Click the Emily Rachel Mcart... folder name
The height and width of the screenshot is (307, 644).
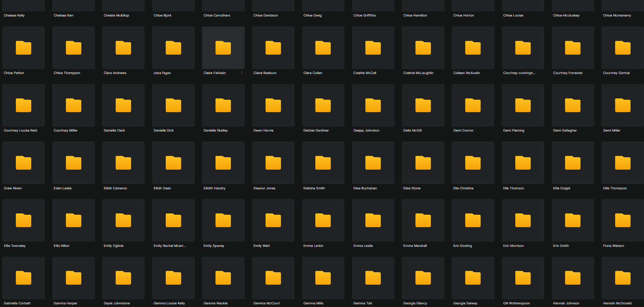[x=170, y=246]
